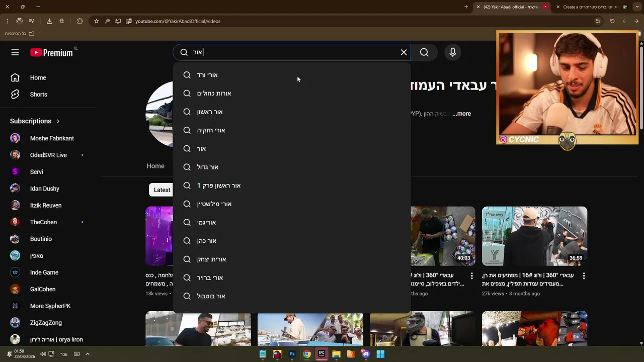Go to the YouTube Premium home logo

[51, 52]
